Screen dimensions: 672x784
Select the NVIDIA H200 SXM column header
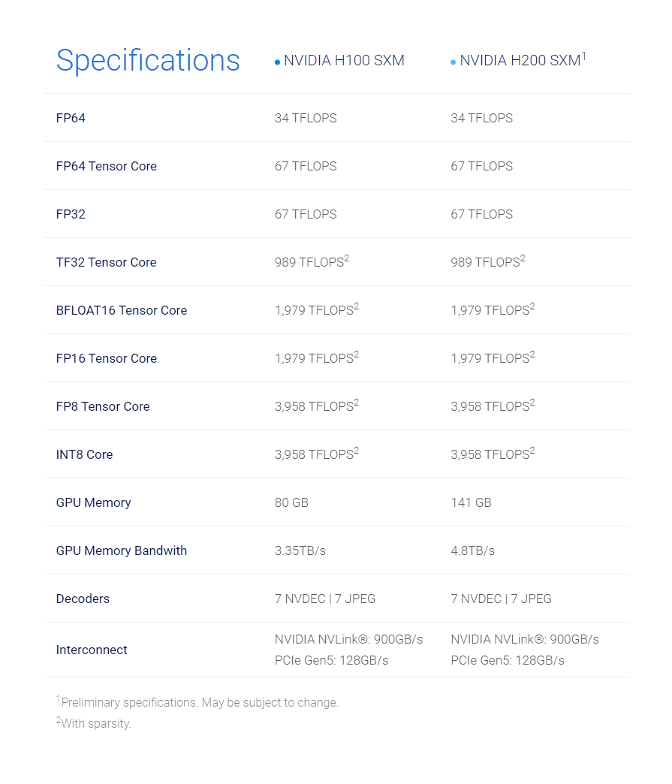[x=520, y=61]
